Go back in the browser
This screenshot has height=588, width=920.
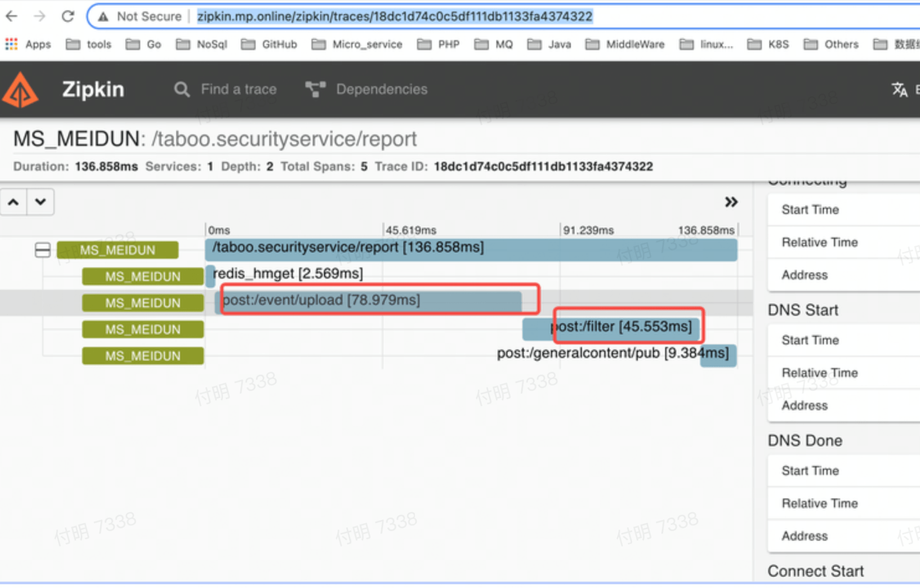point(12,16)
